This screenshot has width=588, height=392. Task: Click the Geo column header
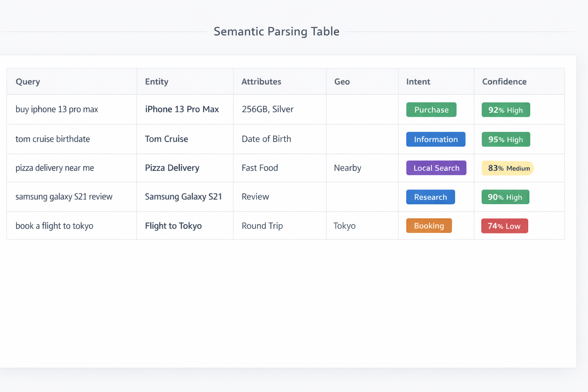pyautogui.click(x=342, y=82)
